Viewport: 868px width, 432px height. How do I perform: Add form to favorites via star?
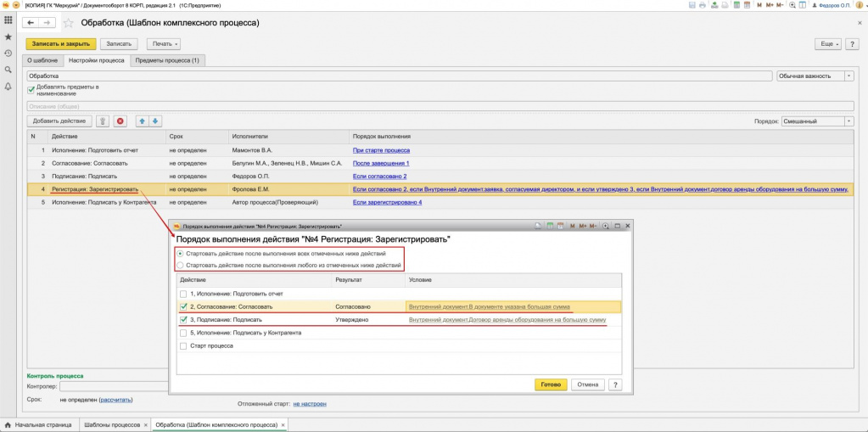coord(68,23)
